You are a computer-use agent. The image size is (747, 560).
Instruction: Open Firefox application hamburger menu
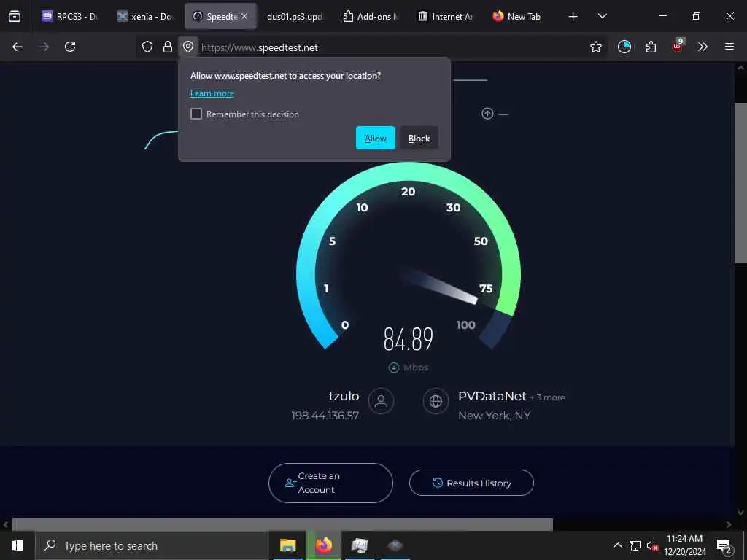point(729,47)
